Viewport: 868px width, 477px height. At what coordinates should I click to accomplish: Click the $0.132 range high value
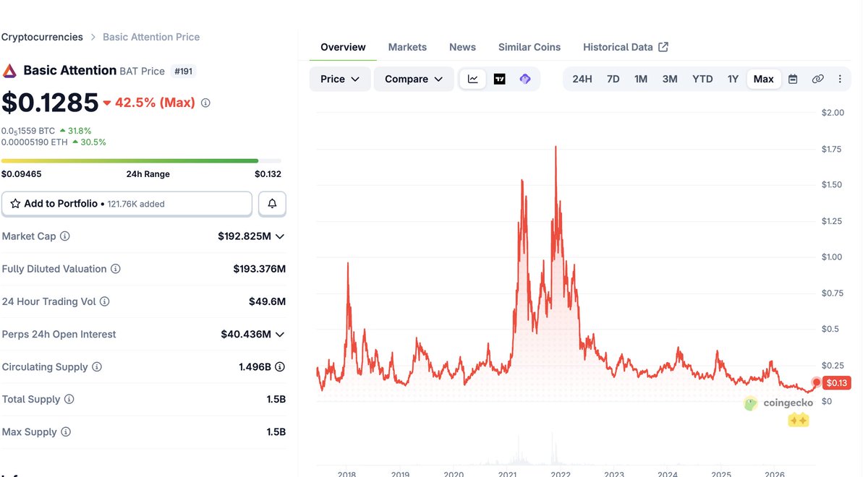[268, 174]
